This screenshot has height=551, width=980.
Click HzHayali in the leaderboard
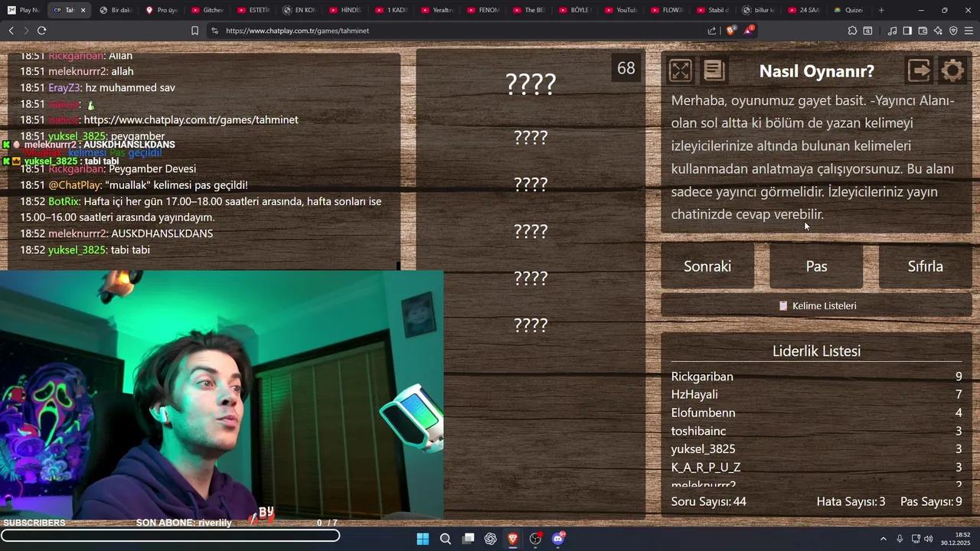click(694, 395)
